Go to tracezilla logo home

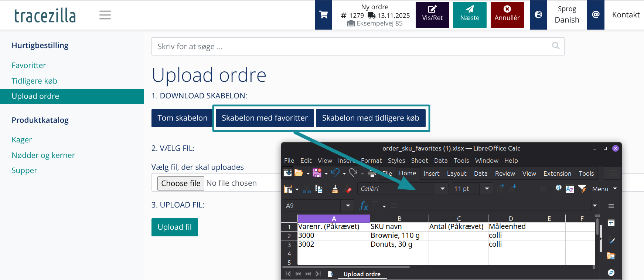click(x=45, y=15)
